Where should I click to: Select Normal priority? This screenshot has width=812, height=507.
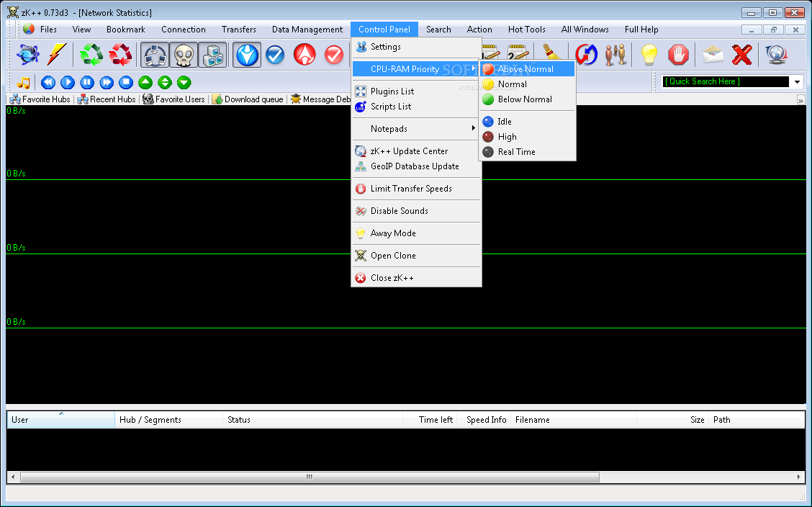[x=527, y=84]
